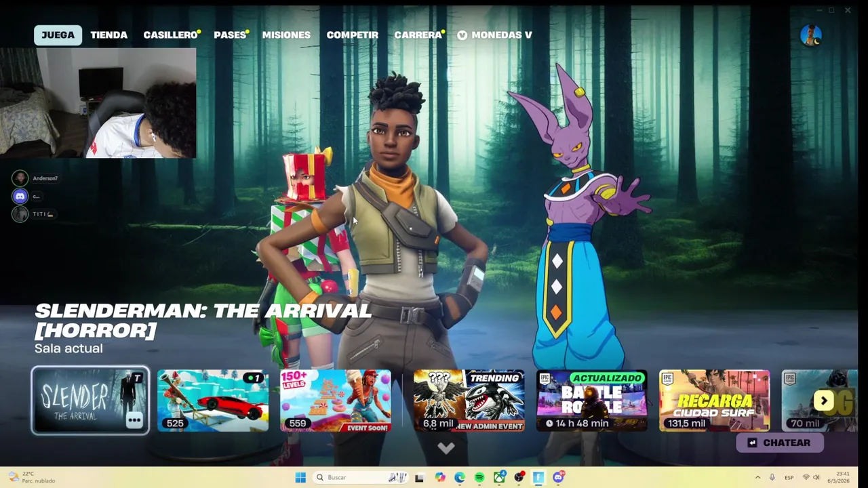This screenshot has width=868, height=488.
Task: Select the Battle Royale Actualizado tile
Action: (591, 401)
